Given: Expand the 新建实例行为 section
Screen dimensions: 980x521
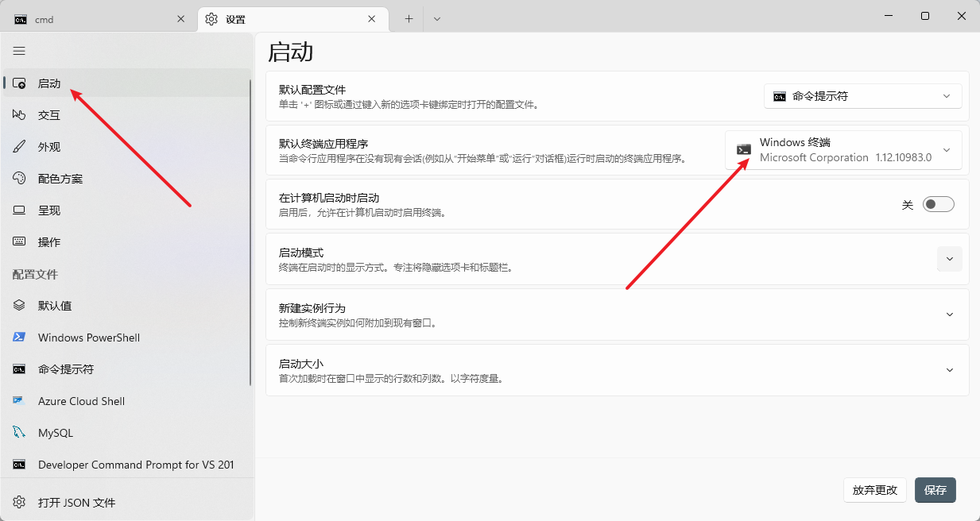Looking at the screenshot, I should pos(618,315).
